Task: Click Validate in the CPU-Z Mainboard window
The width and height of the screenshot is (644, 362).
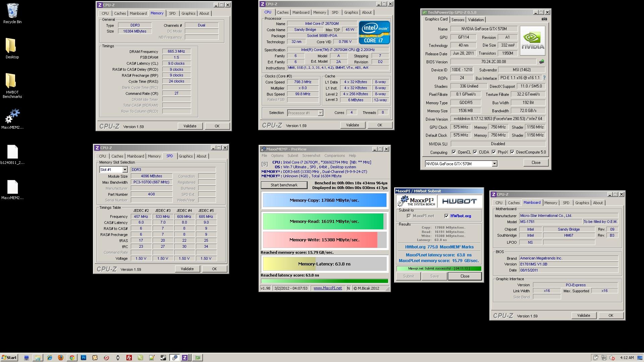Action: coord(584,315)
